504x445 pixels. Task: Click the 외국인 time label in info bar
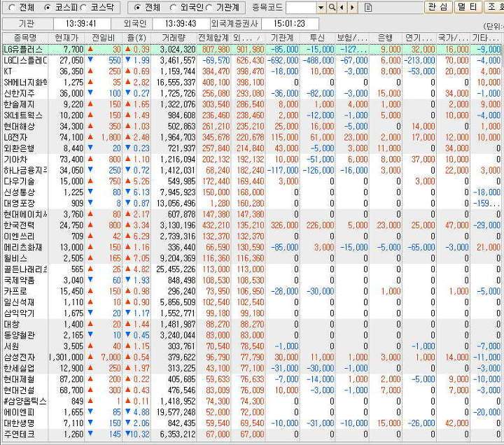coord(135,24)
